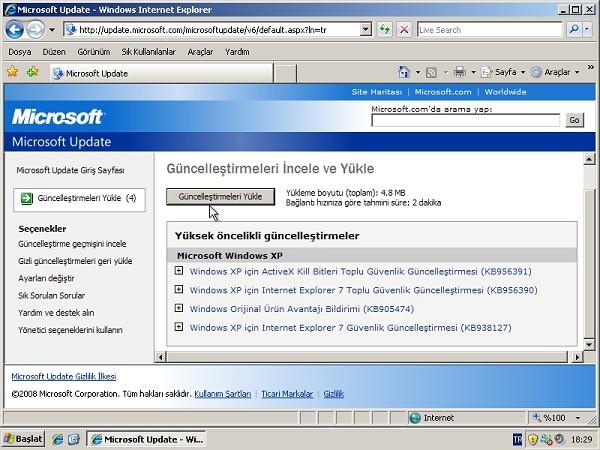Click the Favorites star icon
600x450 pixels.
tap(12, 72)
